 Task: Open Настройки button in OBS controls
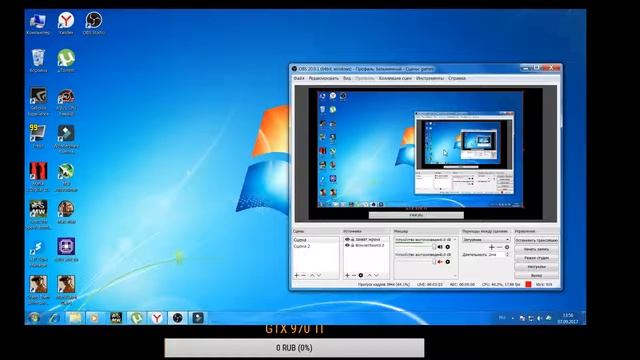coord(536,267)
